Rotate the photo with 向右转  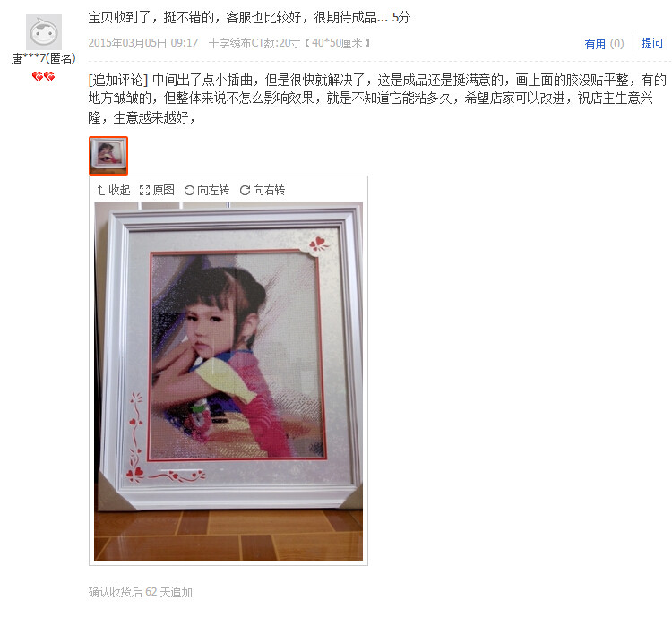[263, 190]
